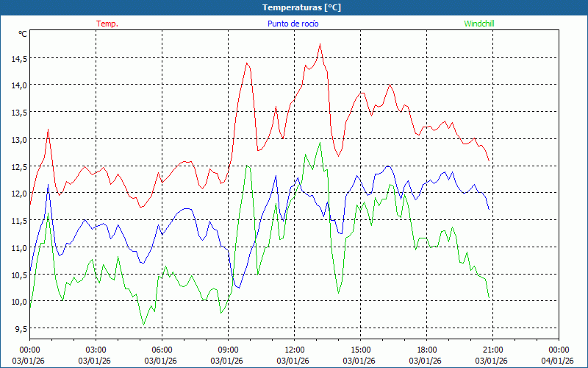Select the red 'Temp.' legend label
588x368 pixels.
(x=107, y=24)
